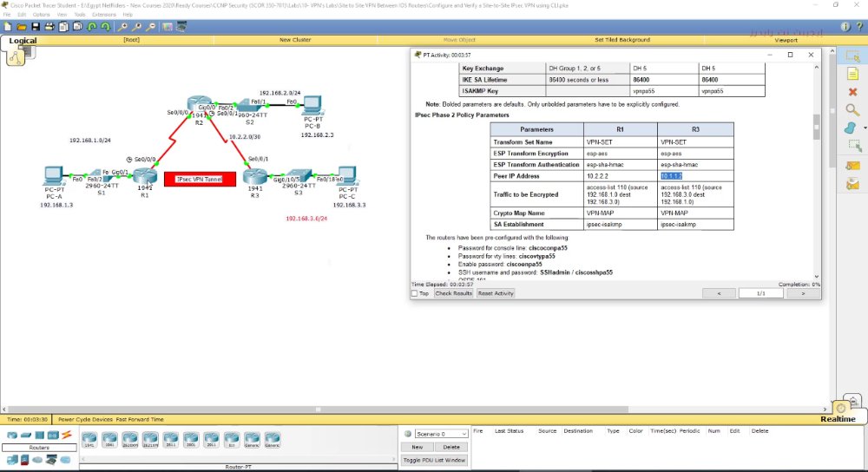Pick the 1941 router model in device list

(x=89, y=439)
